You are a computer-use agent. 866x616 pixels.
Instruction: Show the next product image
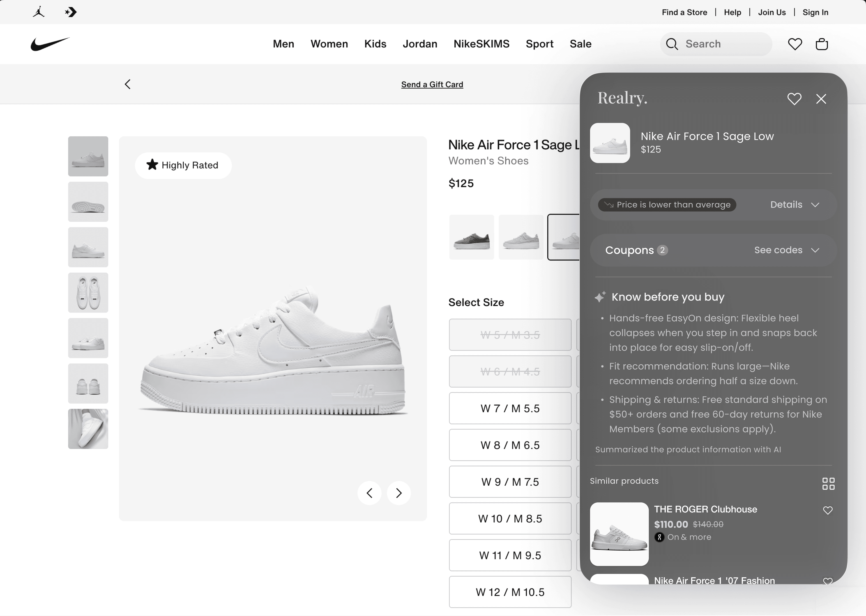coord(399,493)
